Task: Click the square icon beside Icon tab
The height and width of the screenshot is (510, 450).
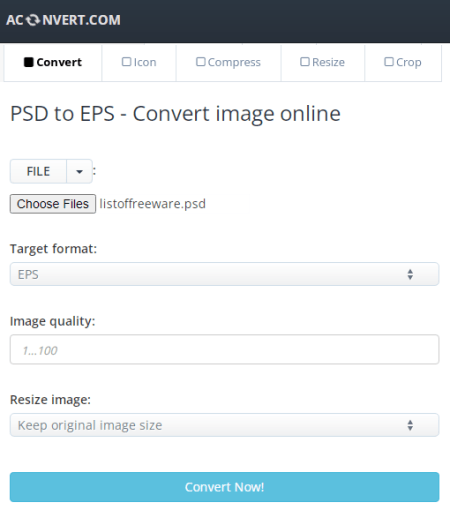Action: coord(126,62)
